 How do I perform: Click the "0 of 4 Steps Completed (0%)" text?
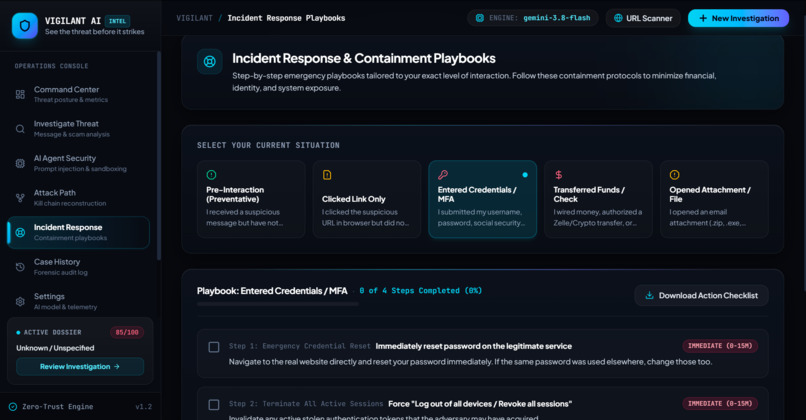click(420, 291)
